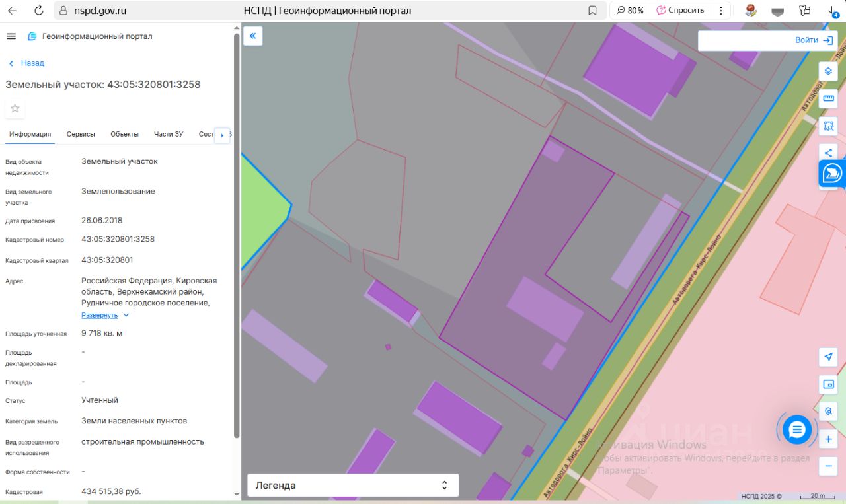
Task: Open the hamburger menu of the portal
Action: coord(11,36)
